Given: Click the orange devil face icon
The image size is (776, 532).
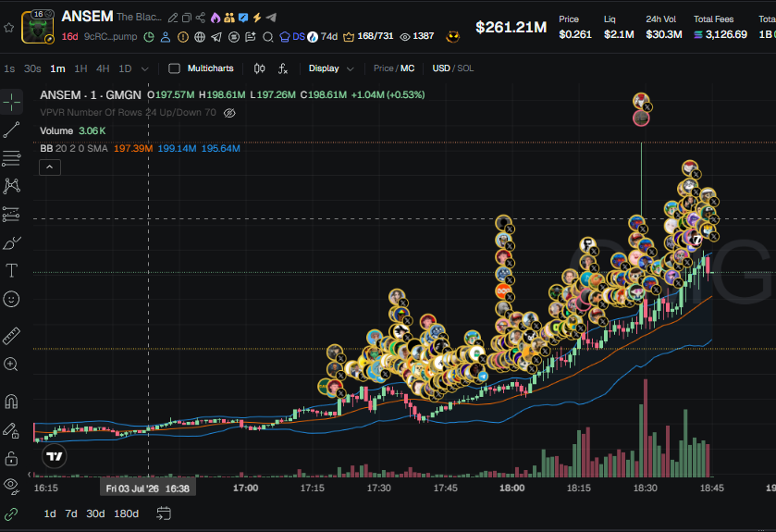Looking at the screenshot, I should tap(452, 37).
